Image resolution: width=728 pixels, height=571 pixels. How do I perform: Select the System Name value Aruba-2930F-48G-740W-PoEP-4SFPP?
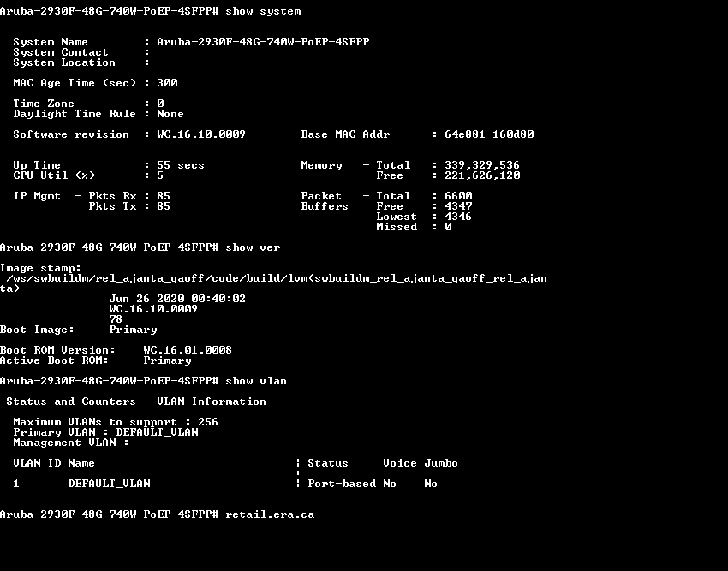[x=263, y=42]
